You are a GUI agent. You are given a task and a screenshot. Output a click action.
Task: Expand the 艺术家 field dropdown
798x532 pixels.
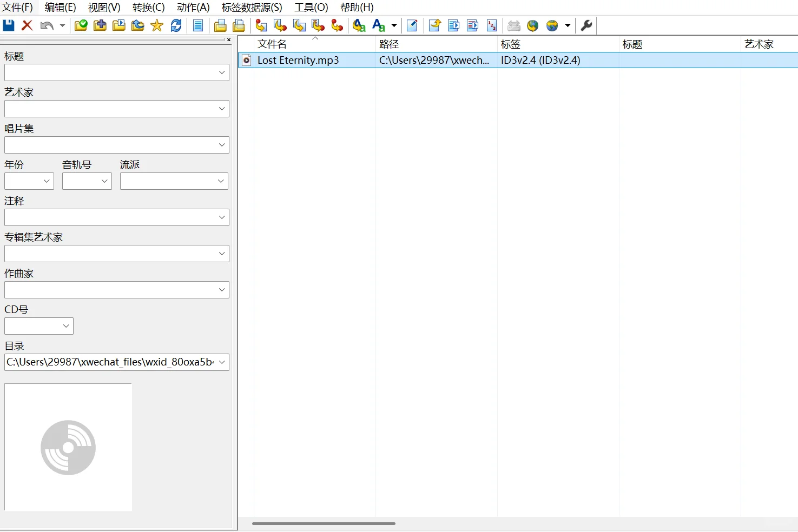coord(222,109)
